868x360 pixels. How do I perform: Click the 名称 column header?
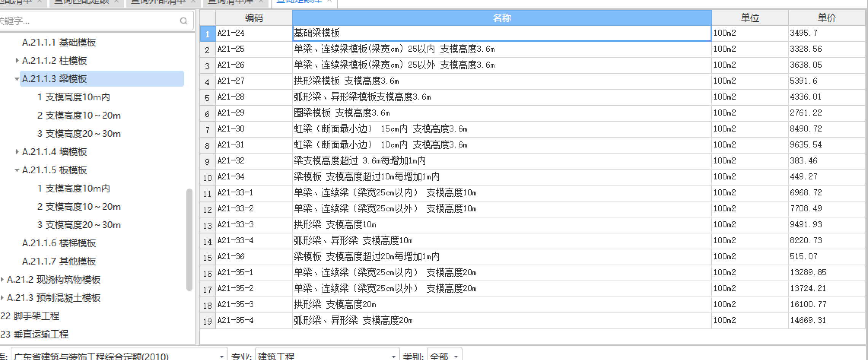[502, 17]
